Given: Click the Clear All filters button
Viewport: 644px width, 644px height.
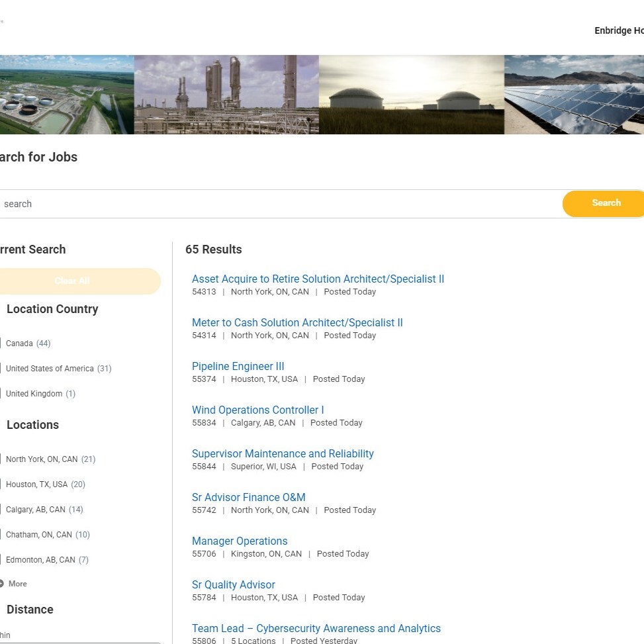Looking at the screenshot, I should tap(73, 281).
